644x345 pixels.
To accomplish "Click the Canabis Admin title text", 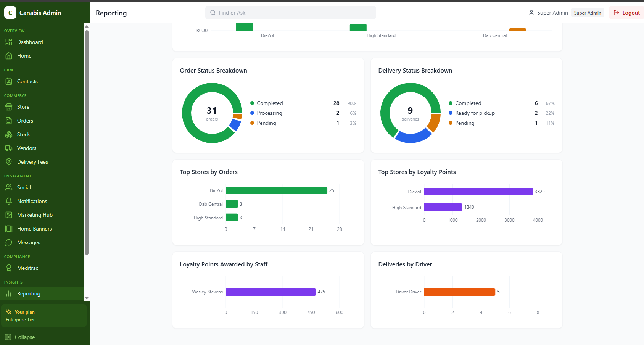I will tap(40, 13).
